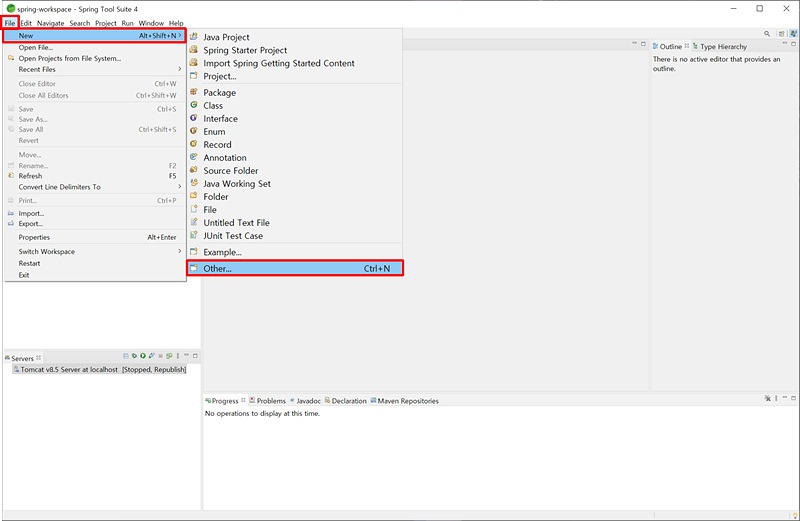Select Tomcat v8.5 Server at localhost
The width and height of the screenshot is (800, 521).
click(100, 369)
